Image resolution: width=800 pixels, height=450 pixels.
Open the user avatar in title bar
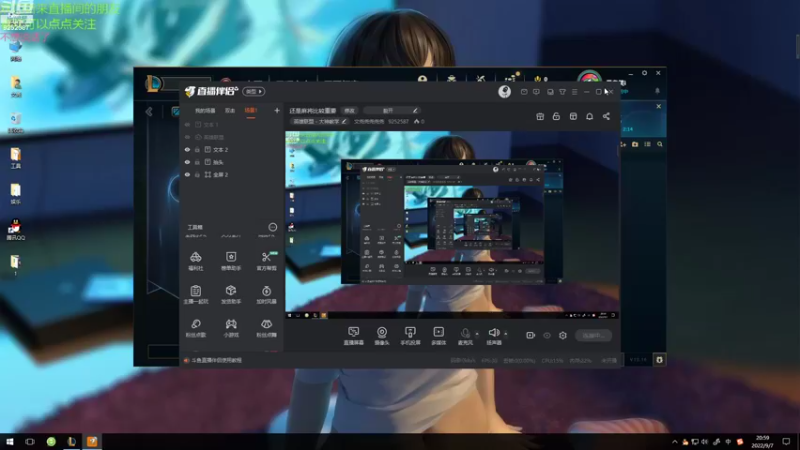tap(505, 91)
